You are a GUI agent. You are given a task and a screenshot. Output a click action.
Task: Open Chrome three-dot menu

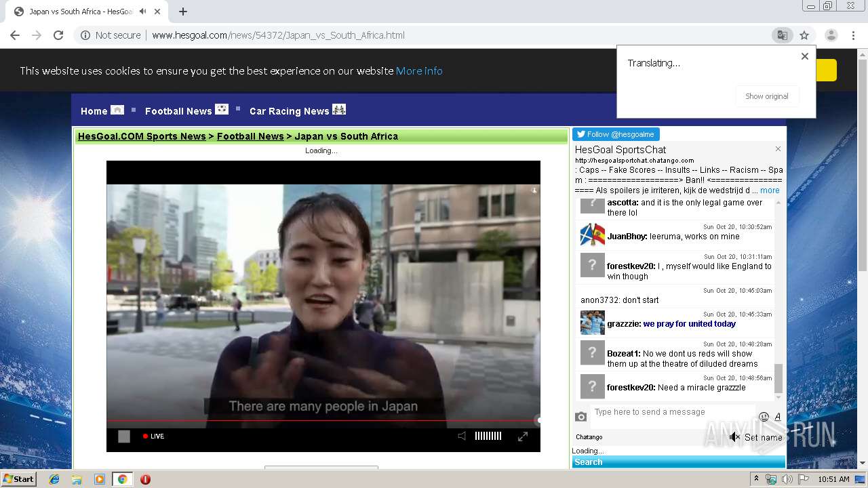(x=853, y=35)
